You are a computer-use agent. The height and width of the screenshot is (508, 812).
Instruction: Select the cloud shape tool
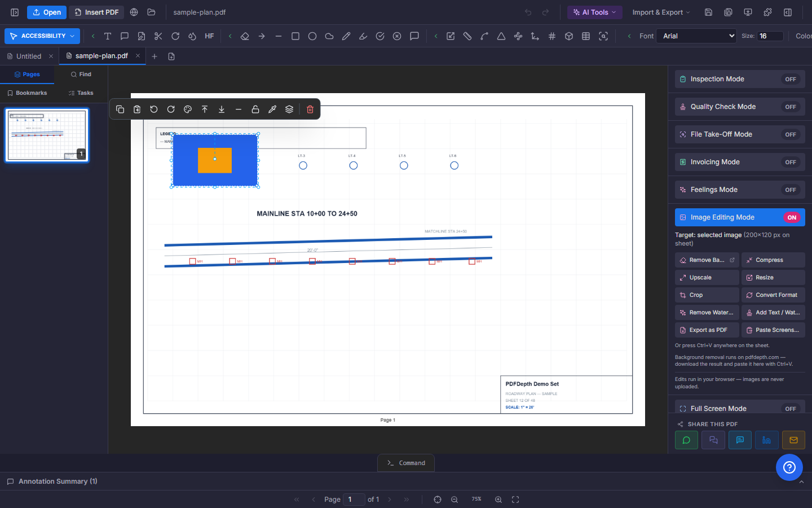pyautogui.click(x=329, y=36)
